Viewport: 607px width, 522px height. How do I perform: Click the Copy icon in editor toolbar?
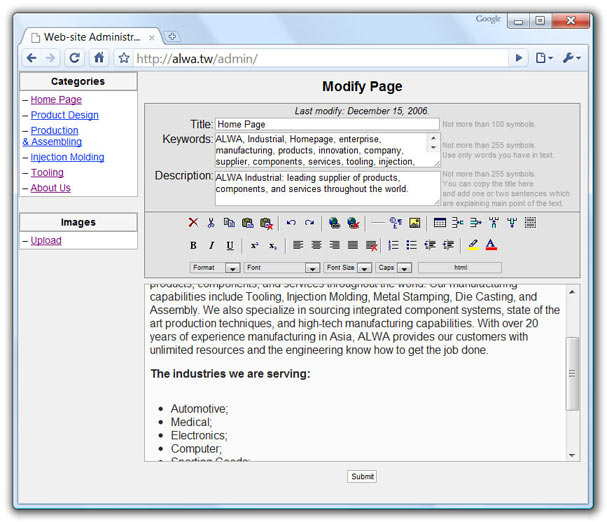point(229,223)
